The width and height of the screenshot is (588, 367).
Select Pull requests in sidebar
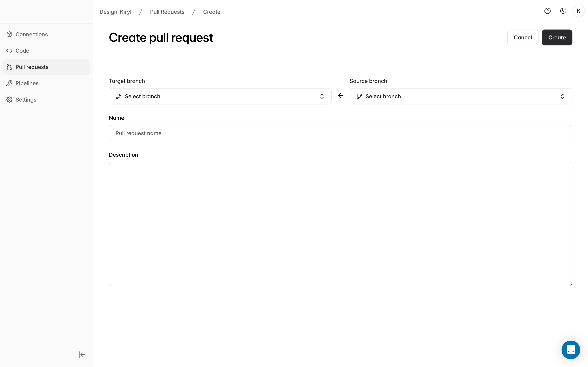pos(32,67)
